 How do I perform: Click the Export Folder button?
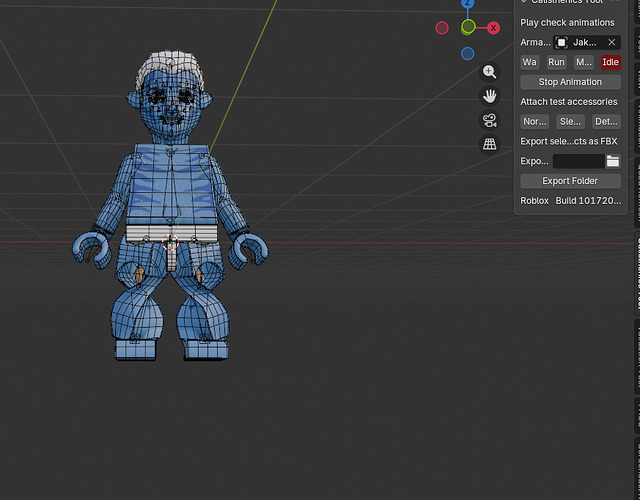point(571,181)
